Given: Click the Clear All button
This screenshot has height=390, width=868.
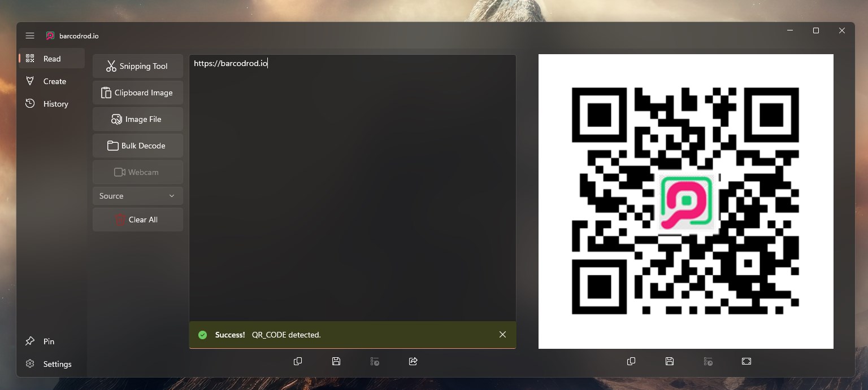Looking at the screenshot, I should (138, 220).
